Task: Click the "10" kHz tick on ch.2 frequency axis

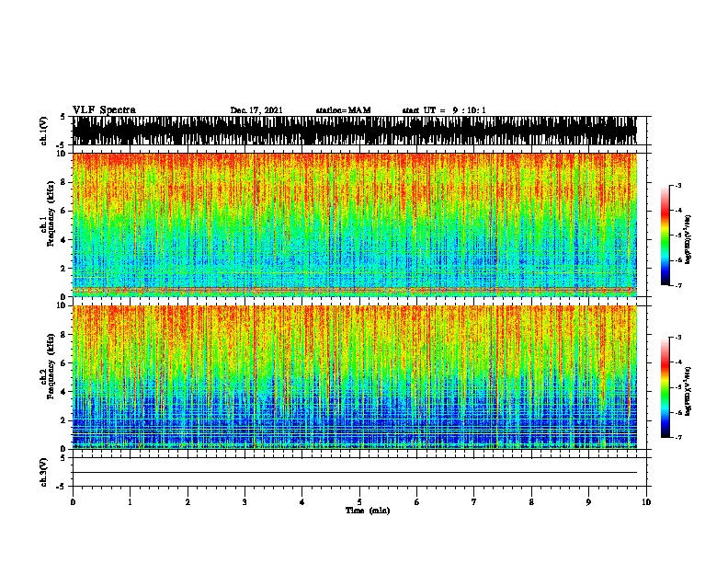Action: pyautogui.click(x=63, y=305)
